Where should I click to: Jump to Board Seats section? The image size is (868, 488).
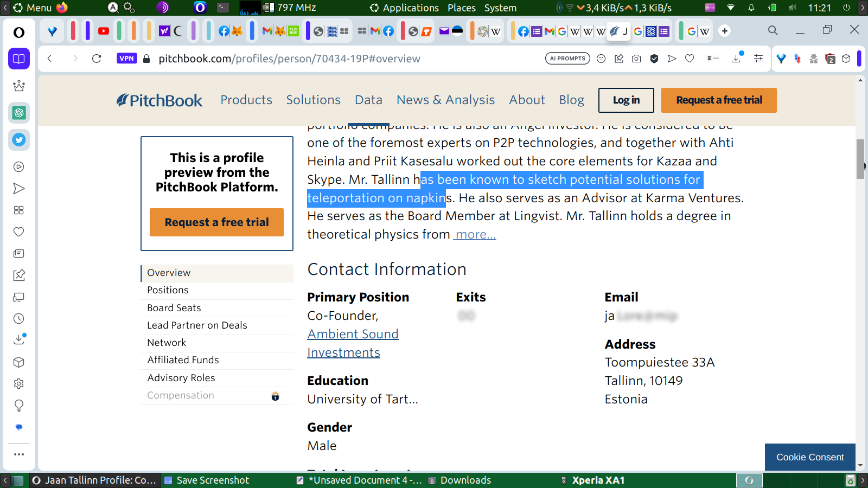(x=217, y=308)
